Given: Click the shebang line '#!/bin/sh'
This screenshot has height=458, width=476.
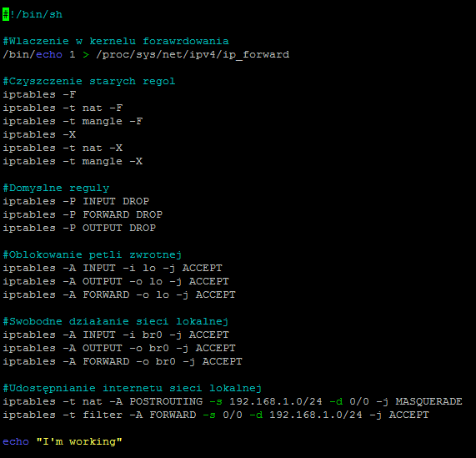Looking at the screenshot, I should [x=33, y=14].
